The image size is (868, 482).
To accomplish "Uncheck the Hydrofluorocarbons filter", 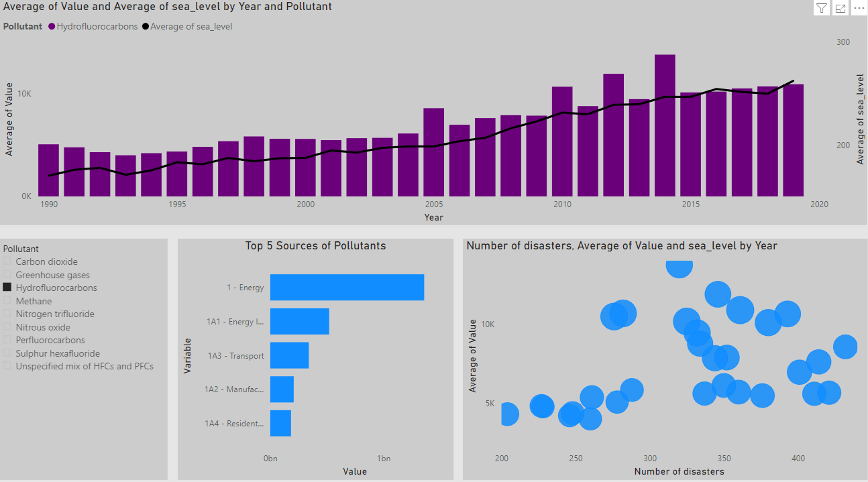I will pos(8,287).
